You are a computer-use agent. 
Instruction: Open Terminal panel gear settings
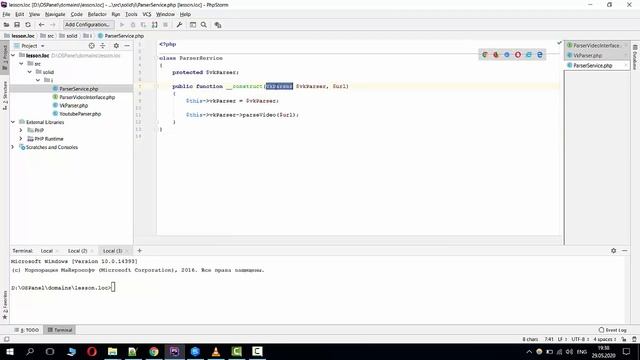click(x=613, y=251)
